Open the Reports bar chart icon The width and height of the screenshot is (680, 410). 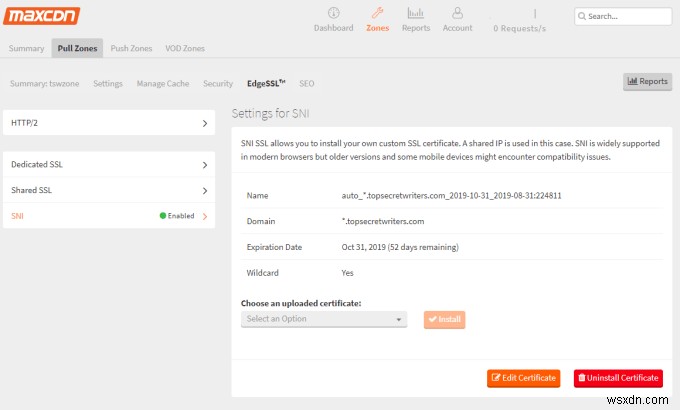[x=416, y=13]
